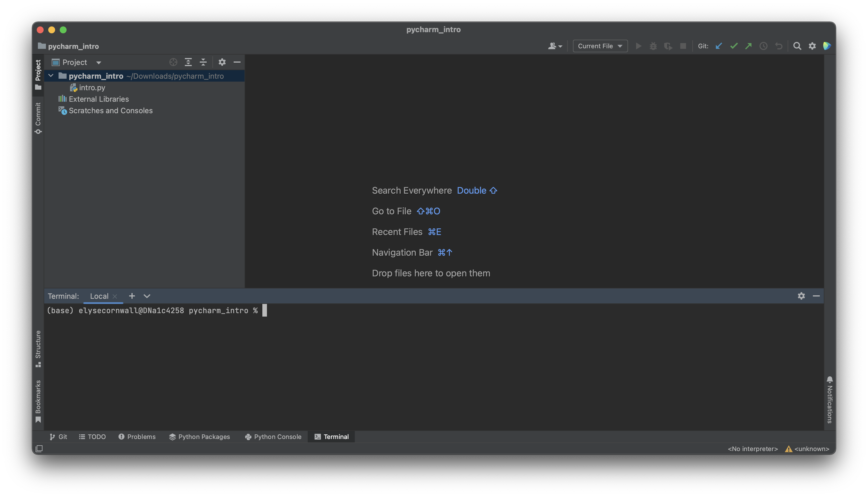The width and height of the screenshot is (868, 497).
Task: Click Collapse All in Project panel
Action: click(x=203, y=62)
